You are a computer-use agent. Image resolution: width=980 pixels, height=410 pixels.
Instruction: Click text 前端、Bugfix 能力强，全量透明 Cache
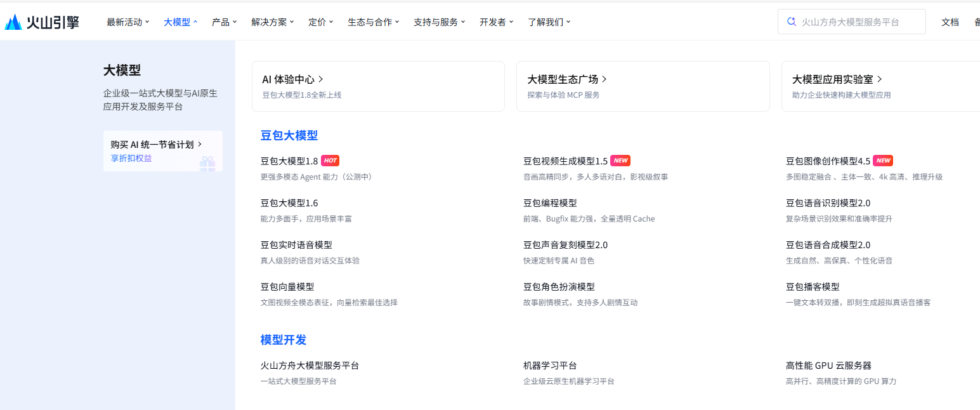click(589, 219)
